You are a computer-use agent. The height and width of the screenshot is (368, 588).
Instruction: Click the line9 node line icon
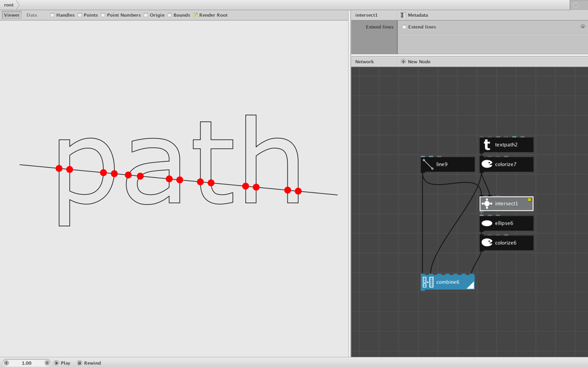(x=428, y=164)
